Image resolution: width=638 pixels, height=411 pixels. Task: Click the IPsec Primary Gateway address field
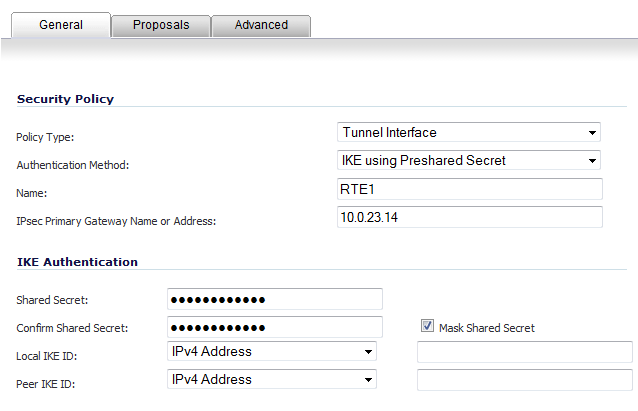click(x=470, y=217)
